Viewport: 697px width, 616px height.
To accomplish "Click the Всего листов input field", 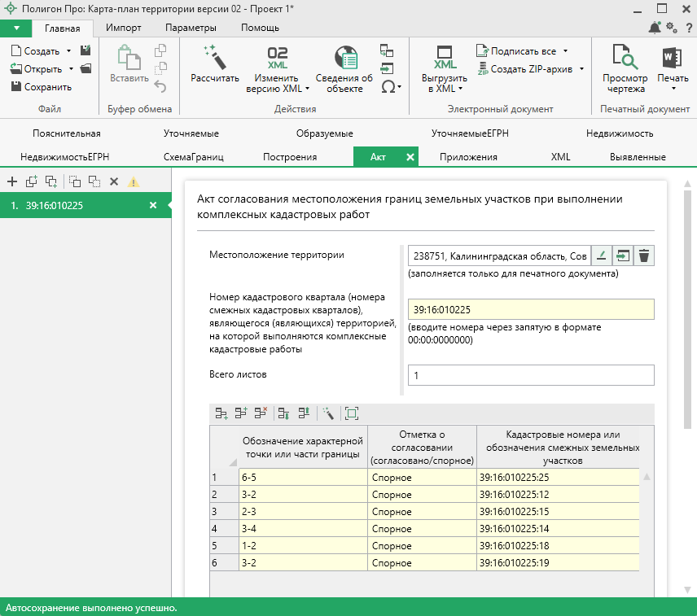I will point(531,375).
